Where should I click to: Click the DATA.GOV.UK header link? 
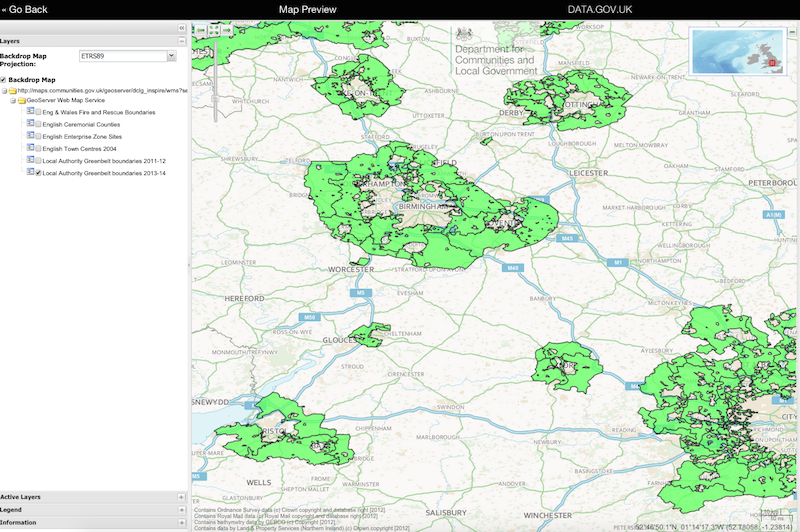pos(599,9)
